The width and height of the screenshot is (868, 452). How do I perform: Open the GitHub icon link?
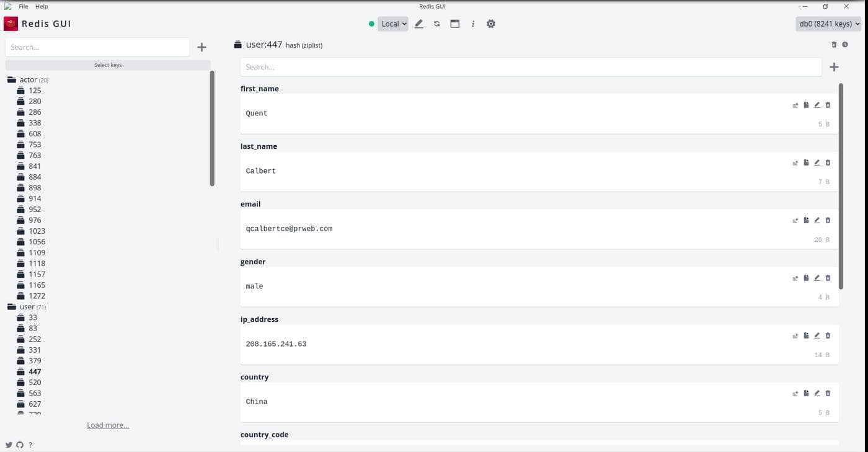point(19,445)
